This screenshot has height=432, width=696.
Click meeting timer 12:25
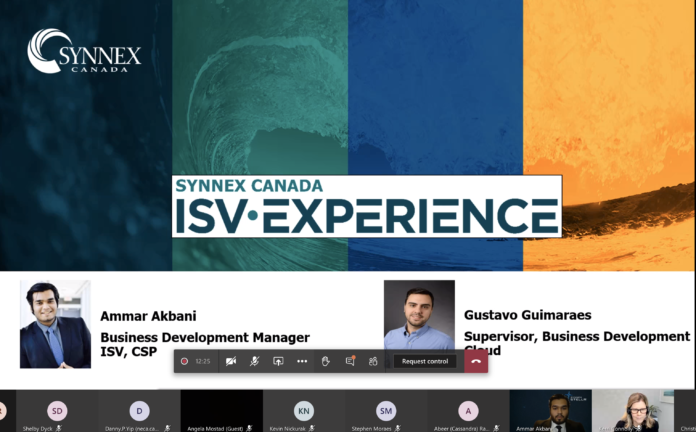[203, 361]
